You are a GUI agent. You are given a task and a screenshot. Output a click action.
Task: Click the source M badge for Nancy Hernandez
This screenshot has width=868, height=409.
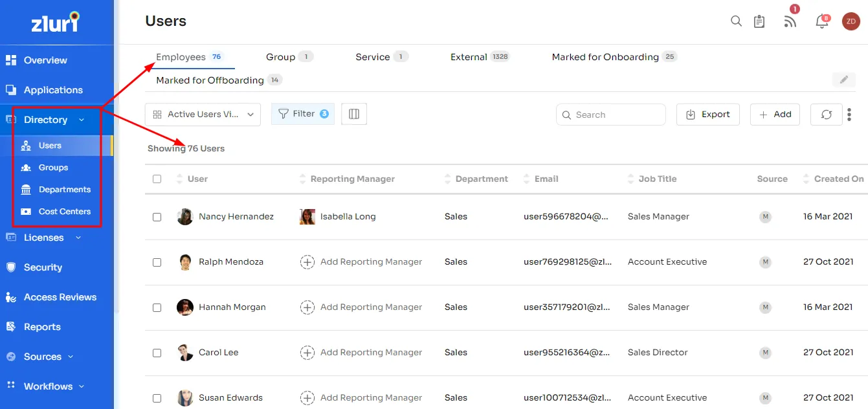(x=766, y=217)
